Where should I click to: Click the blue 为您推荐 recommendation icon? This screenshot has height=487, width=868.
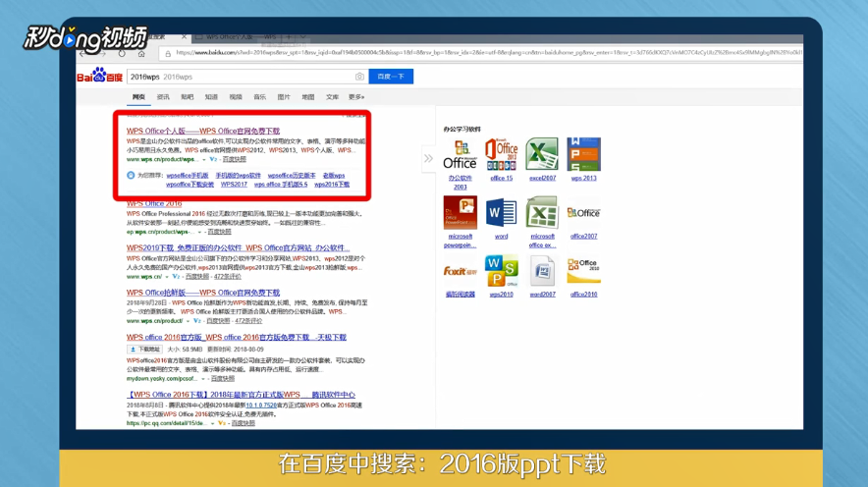[131, 176]
